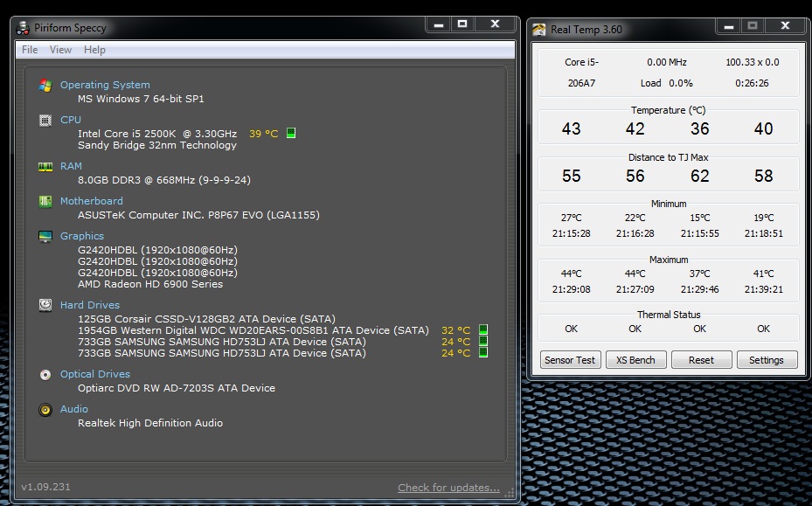Click the Hard Drives disk icon
The width and height of the screenshot is (812, 506).
pyautogui.click(x=45, y=305)
